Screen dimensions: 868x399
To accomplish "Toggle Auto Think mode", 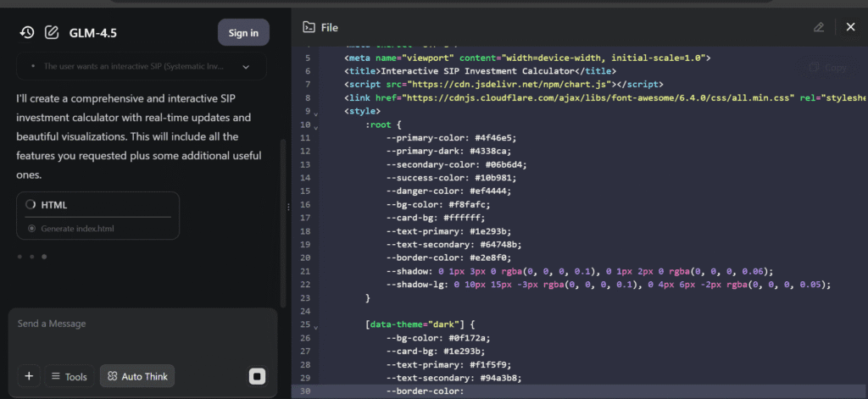I will coord(137,376).
